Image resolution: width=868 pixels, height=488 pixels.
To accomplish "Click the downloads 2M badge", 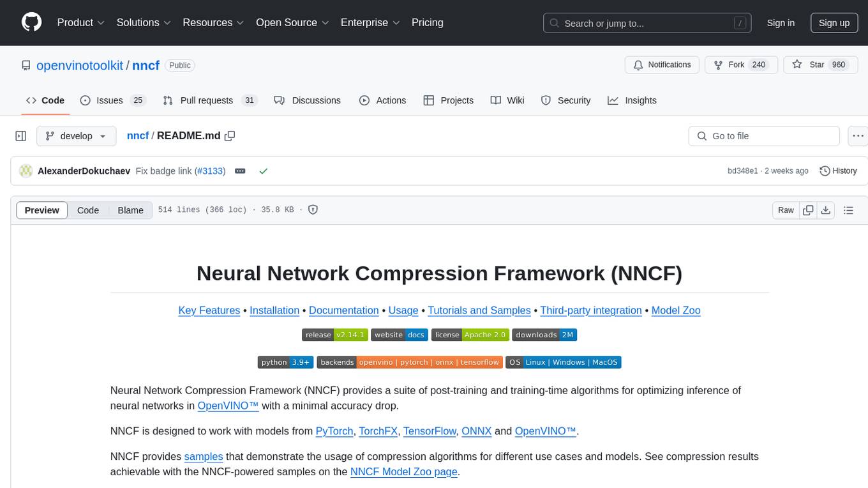I will (544, 335).
